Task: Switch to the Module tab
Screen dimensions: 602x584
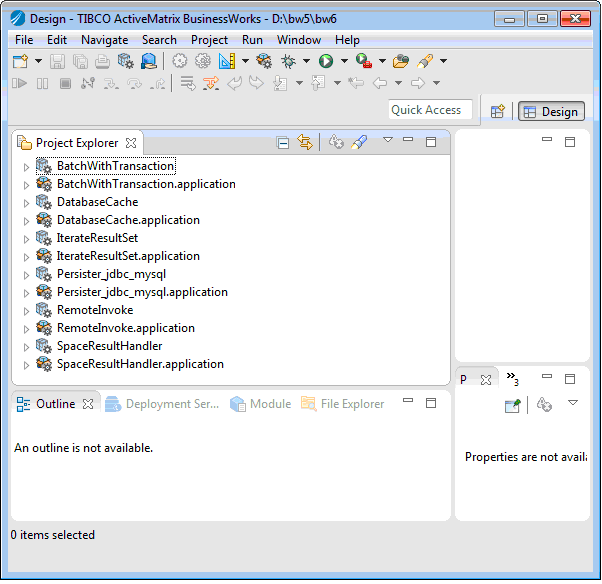Action: (x=261, y=404)
